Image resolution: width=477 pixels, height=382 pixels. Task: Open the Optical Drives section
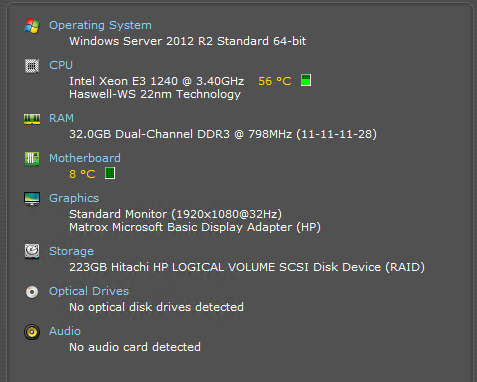pos(89,291)
